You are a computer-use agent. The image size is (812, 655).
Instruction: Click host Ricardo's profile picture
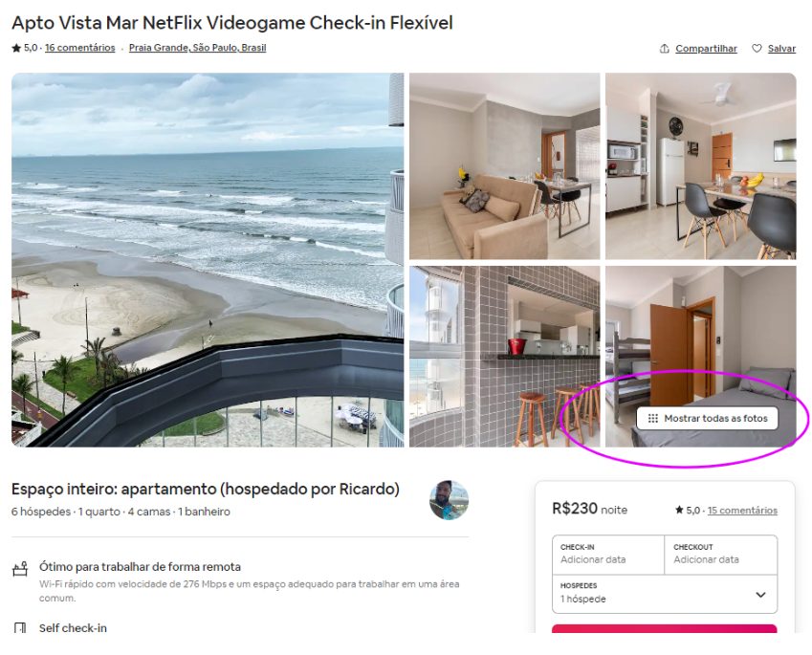click(449, 500)
